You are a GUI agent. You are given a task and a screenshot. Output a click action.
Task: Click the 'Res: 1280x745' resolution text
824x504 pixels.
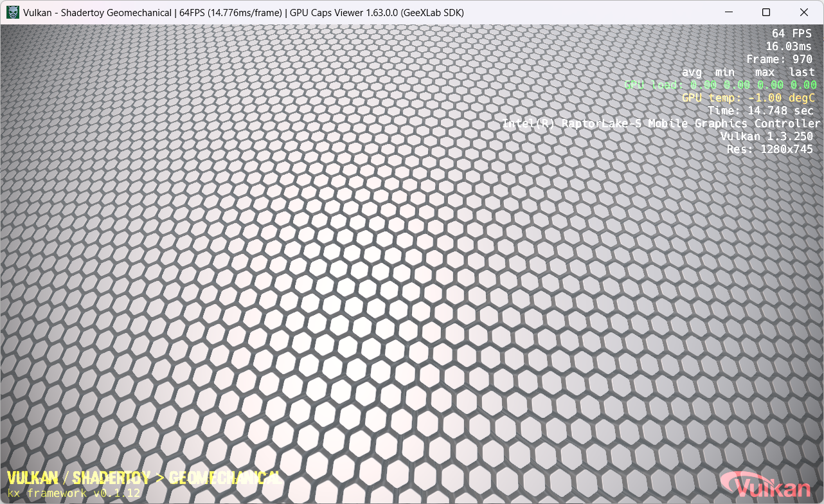(x=769, y=149)
